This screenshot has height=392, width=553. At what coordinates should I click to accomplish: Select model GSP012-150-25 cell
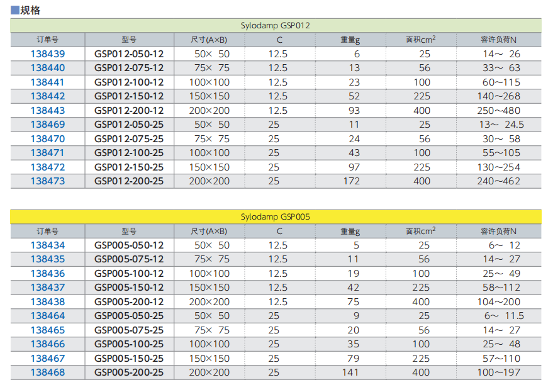click(129, 167)
